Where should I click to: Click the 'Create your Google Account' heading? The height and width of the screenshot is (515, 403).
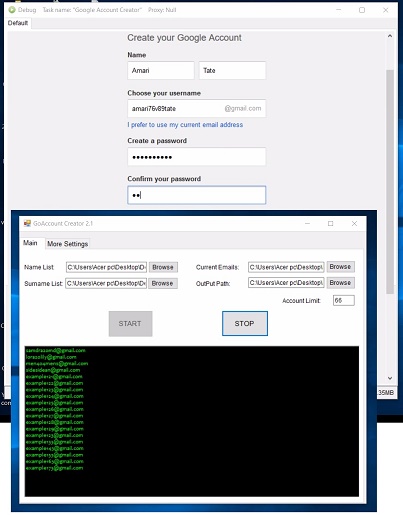pos(184,38)
